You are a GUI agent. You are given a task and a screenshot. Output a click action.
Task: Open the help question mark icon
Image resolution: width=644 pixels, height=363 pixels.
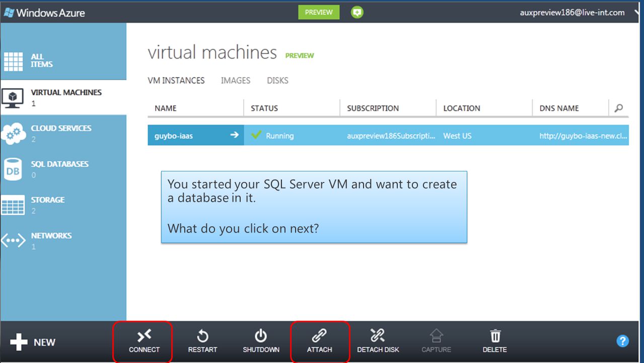point(622,341)
